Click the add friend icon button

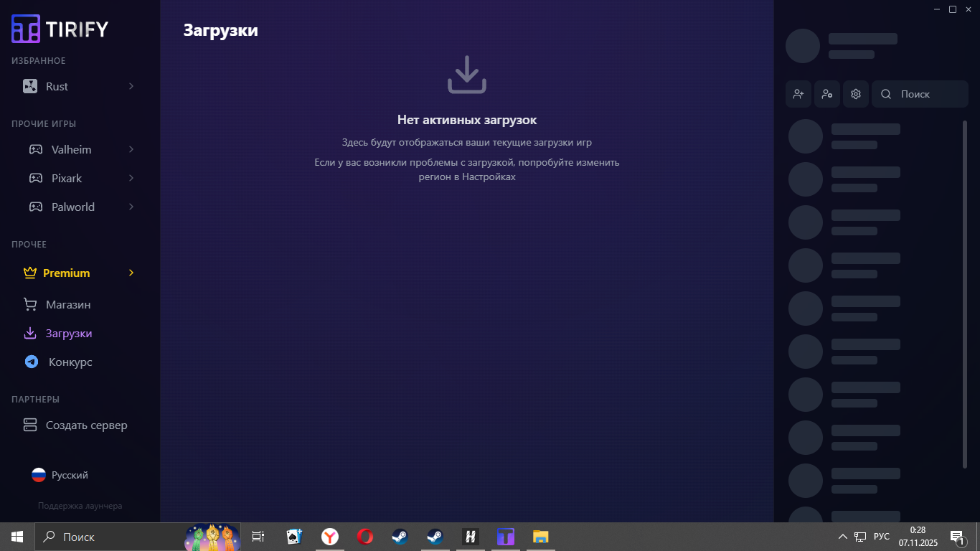click(x=798, y=94)
